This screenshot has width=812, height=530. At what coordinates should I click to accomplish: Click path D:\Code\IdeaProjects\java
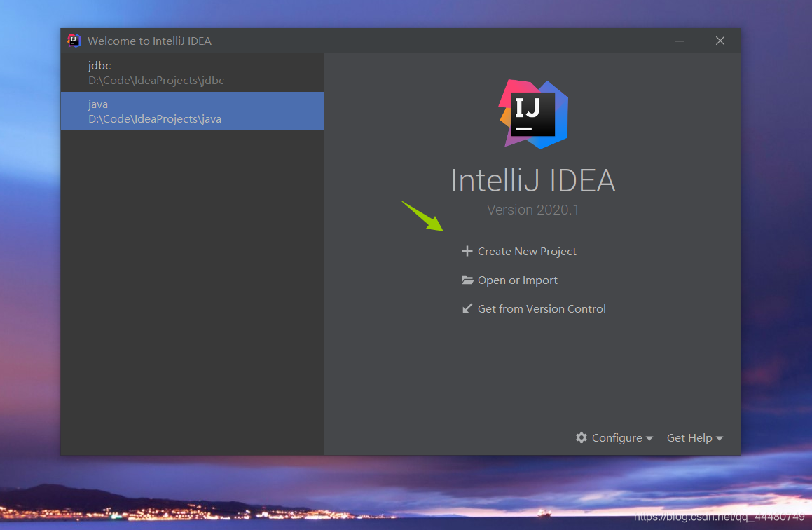coord(154,119)
